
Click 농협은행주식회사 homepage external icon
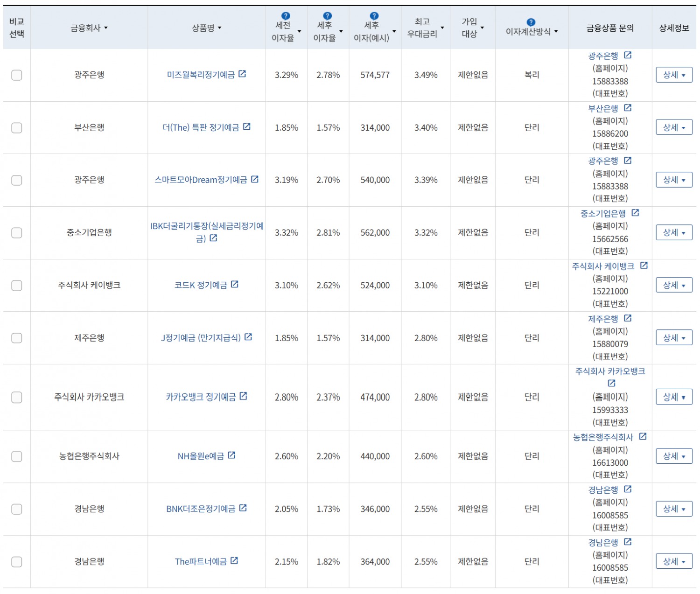click(x=643, y=436)
